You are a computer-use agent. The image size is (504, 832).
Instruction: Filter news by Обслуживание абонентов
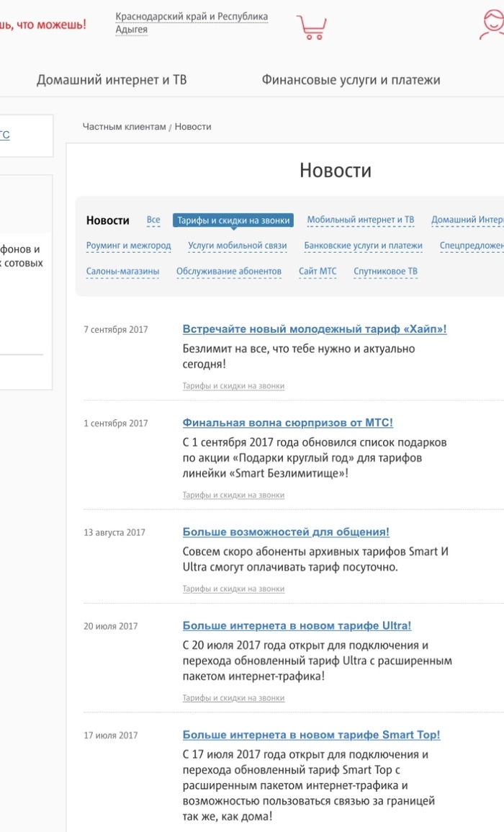229,272
